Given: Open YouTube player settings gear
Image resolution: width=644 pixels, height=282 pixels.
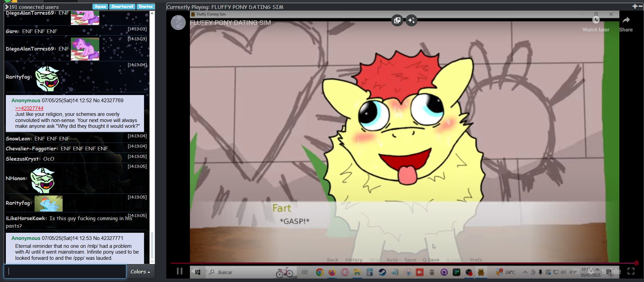Looking at the screenshot, I should point(591,271).
